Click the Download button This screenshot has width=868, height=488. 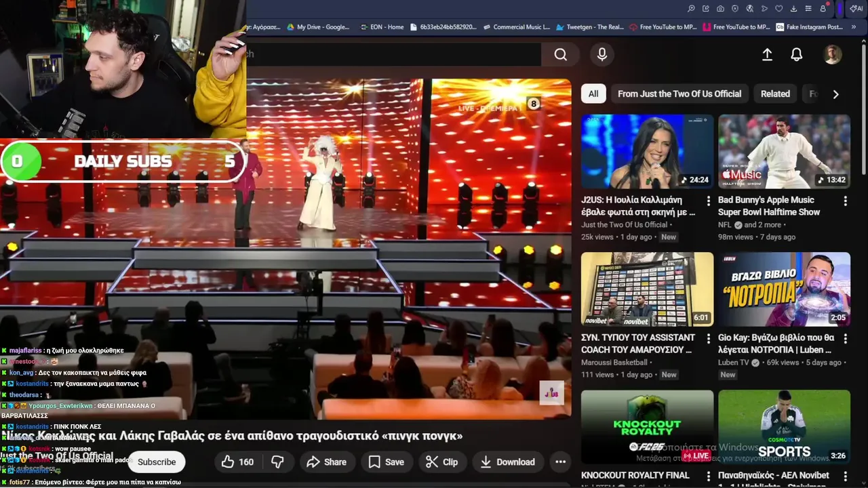(x=507, y=462)
